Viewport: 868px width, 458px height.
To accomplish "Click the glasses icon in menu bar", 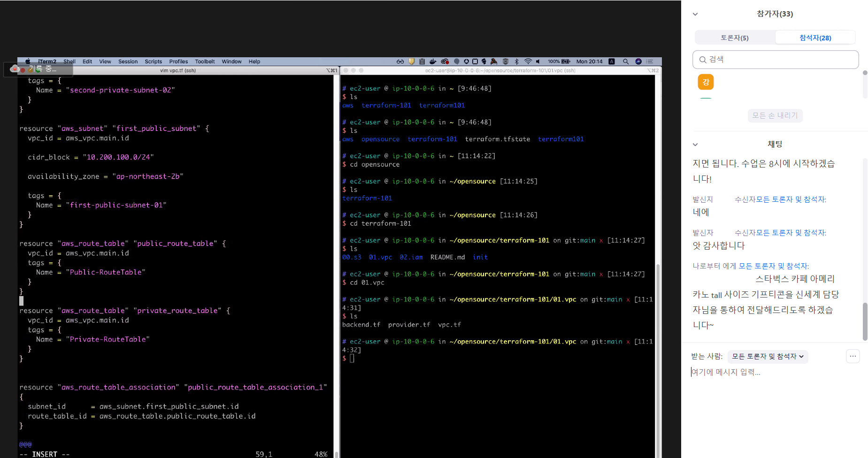I will (x=400, y=61).
